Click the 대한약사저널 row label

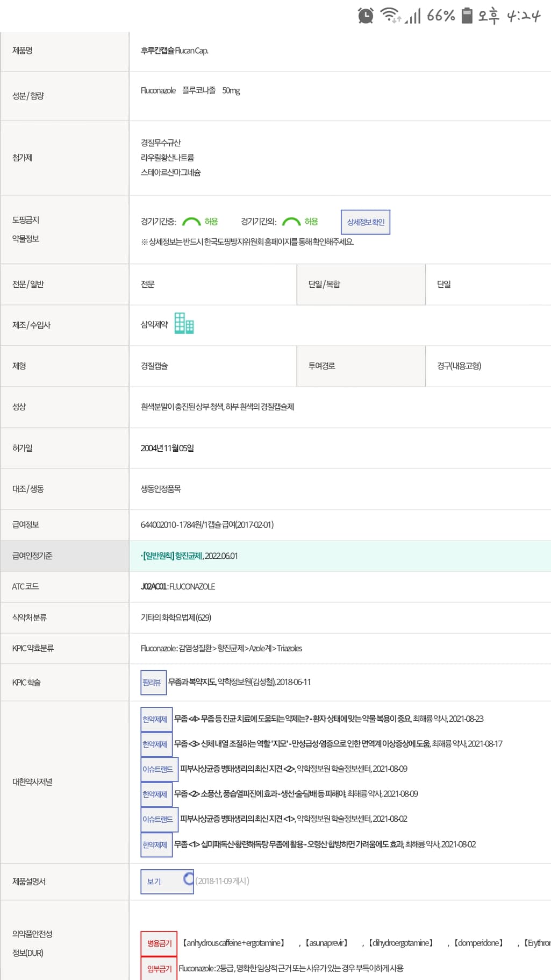(x=32, y=782)
